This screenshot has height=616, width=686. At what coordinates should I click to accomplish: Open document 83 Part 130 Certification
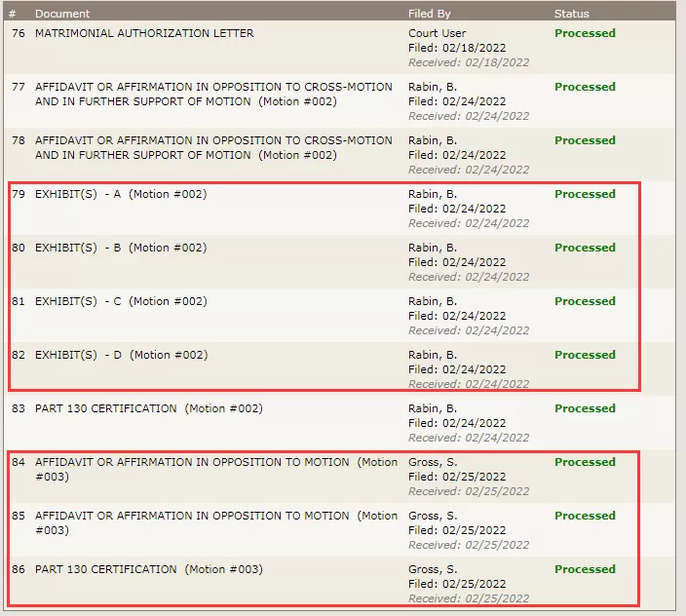pos(149,408)
